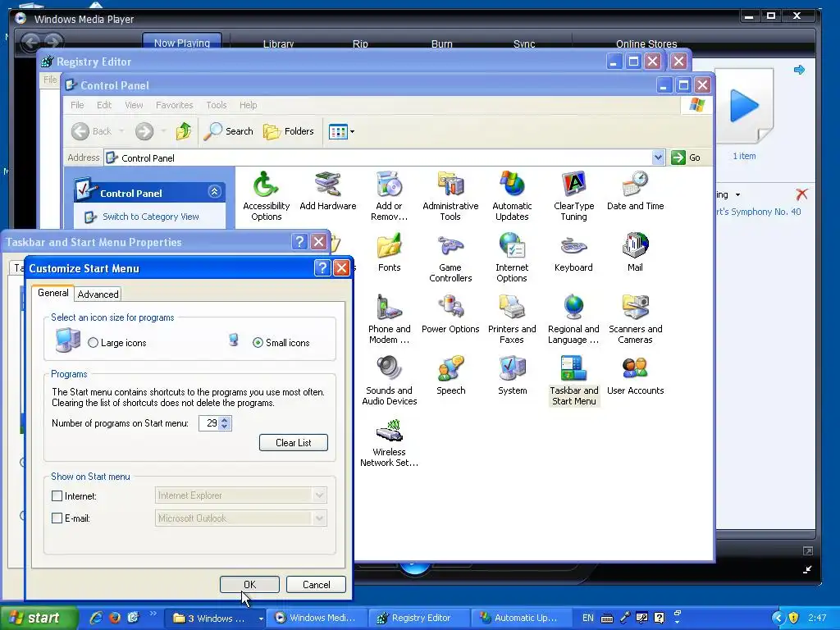Switch to the General tab
The width and height of the screenshot is (840, 630).
[x=52, y=293]
